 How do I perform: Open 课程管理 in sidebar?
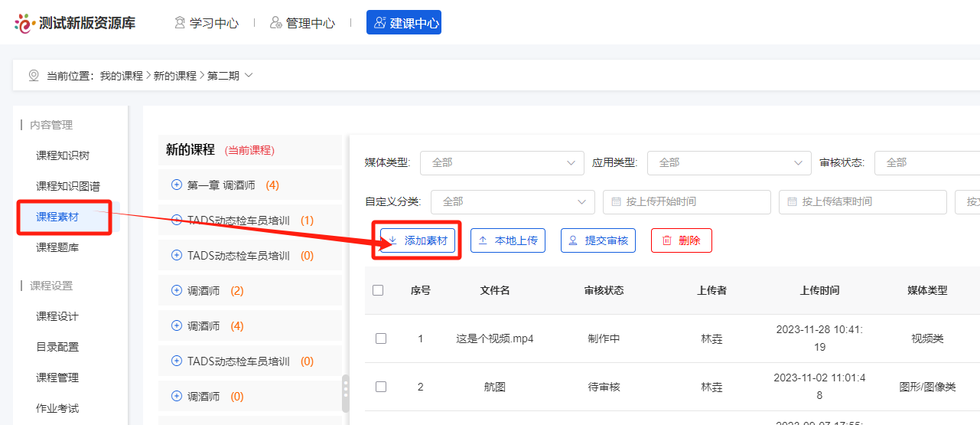[57, 378]
